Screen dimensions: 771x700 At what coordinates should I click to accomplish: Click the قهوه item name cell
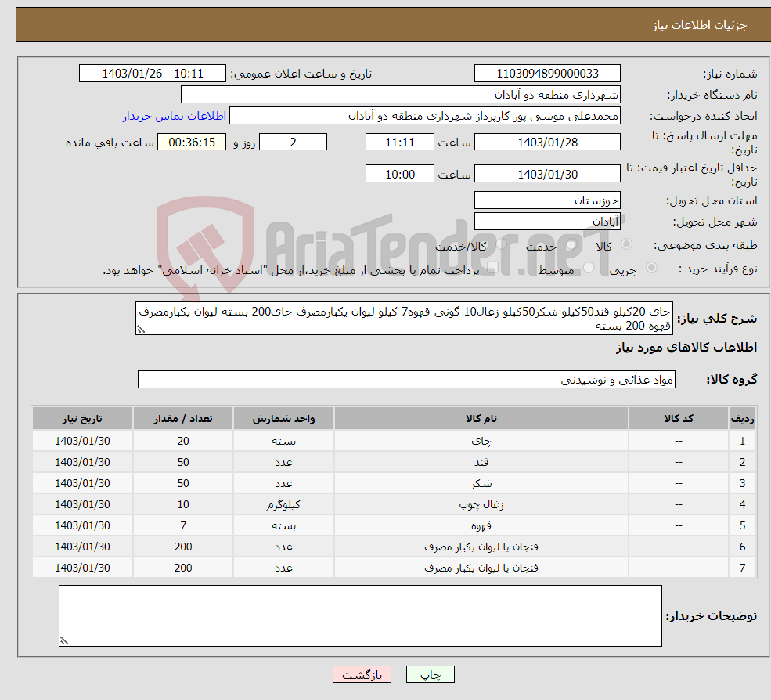pyautogui.click(x=481, y=525)
